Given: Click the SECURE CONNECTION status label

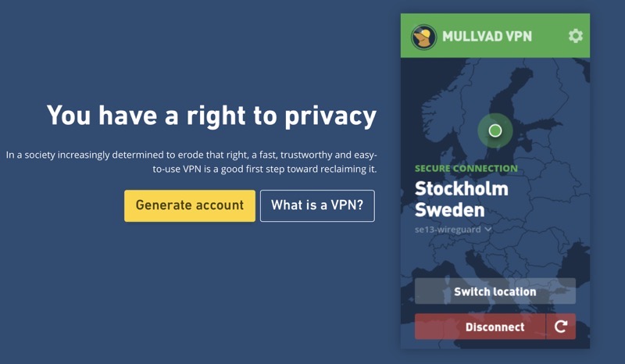Looking at the screenshot, I should (x=466, y=168).
